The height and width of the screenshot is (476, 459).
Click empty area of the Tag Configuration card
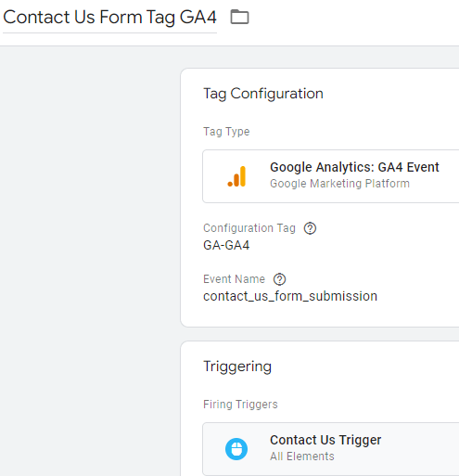click(387, 263)
